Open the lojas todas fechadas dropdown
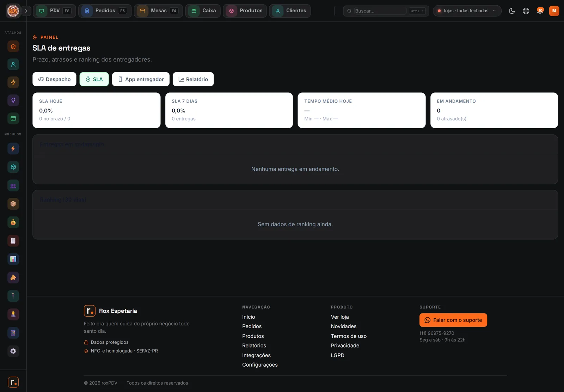 pos(467,11)
